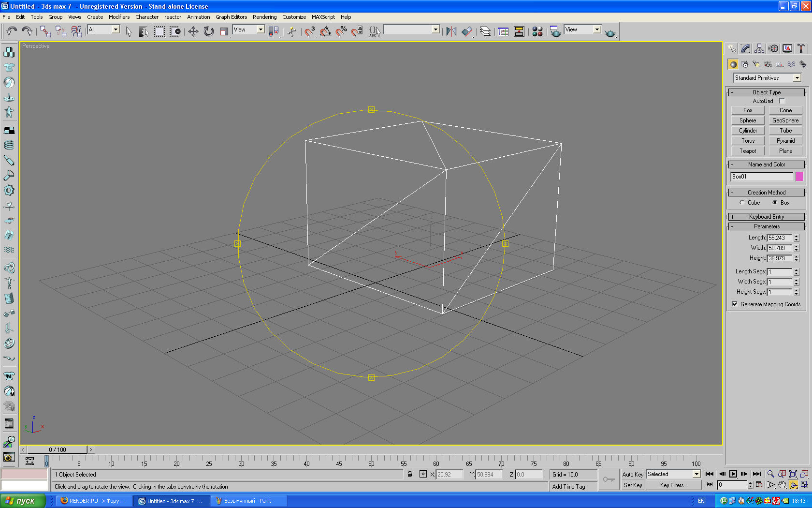Collapse the Object Type rollout
Viewport: 812px width, 508px height.
(x=766, y=92)
